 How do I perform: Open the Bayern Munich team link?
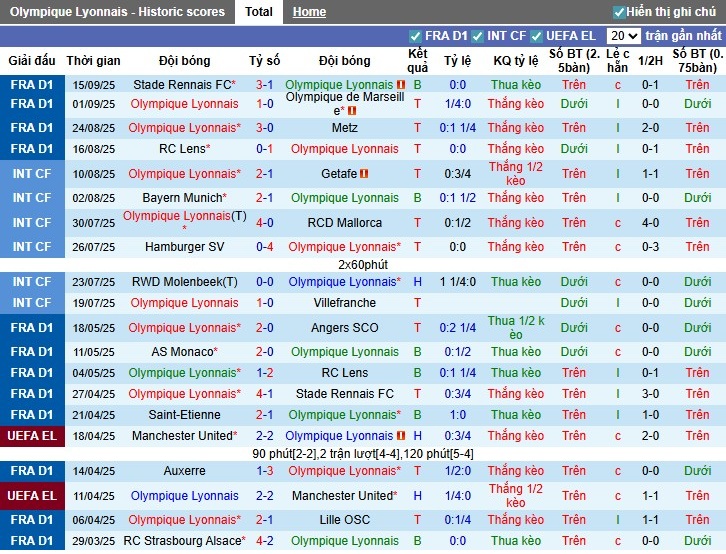click(x=181, y=198)
